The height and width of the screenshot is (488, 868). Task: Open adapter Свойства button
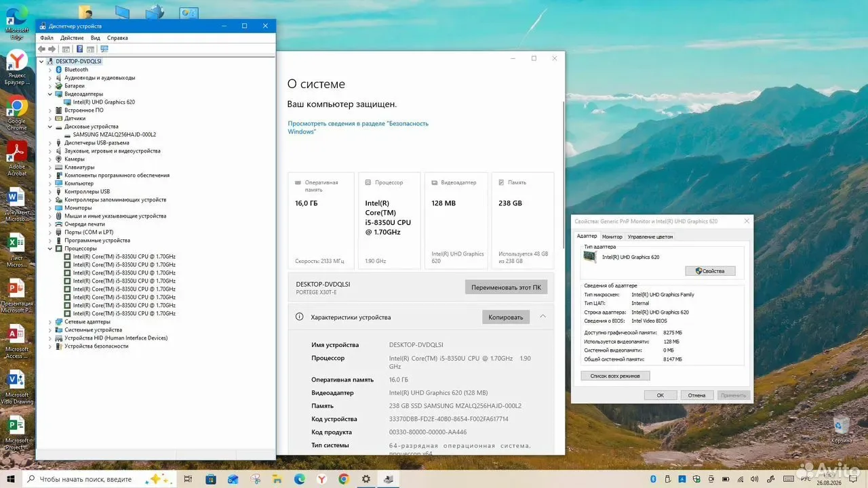click(x=710, y=271)
